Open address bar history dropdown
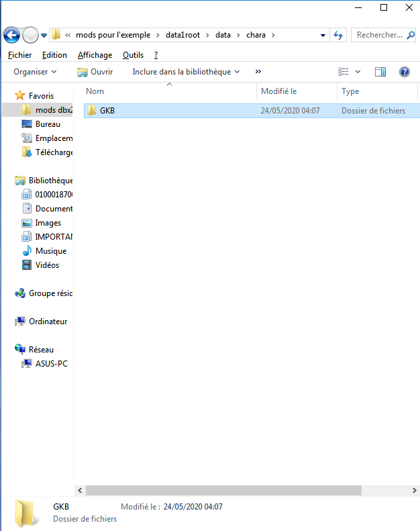 (323, 35)
